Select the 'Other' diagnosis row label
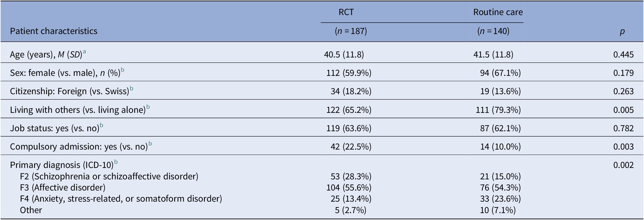 click(31, 210)
